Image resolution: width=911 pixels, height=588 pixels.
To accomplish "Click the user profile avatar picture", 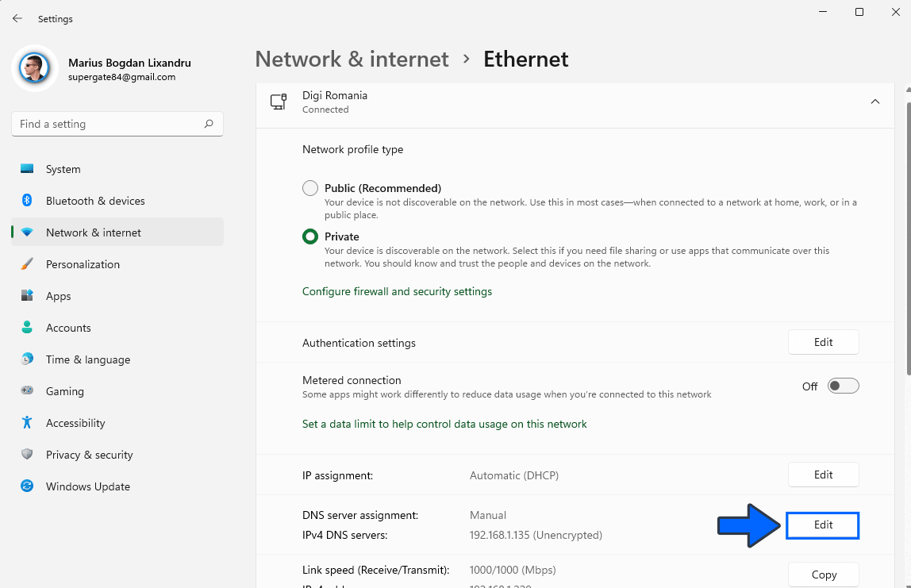I will (x=34, y=68).
